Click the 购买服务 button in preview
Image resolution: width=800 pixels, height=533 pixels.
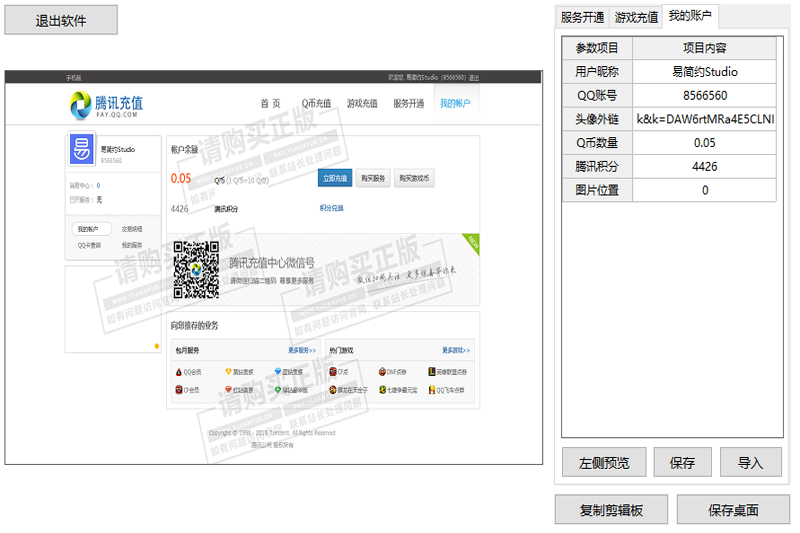pyautogui.click(x=373, y=178)
